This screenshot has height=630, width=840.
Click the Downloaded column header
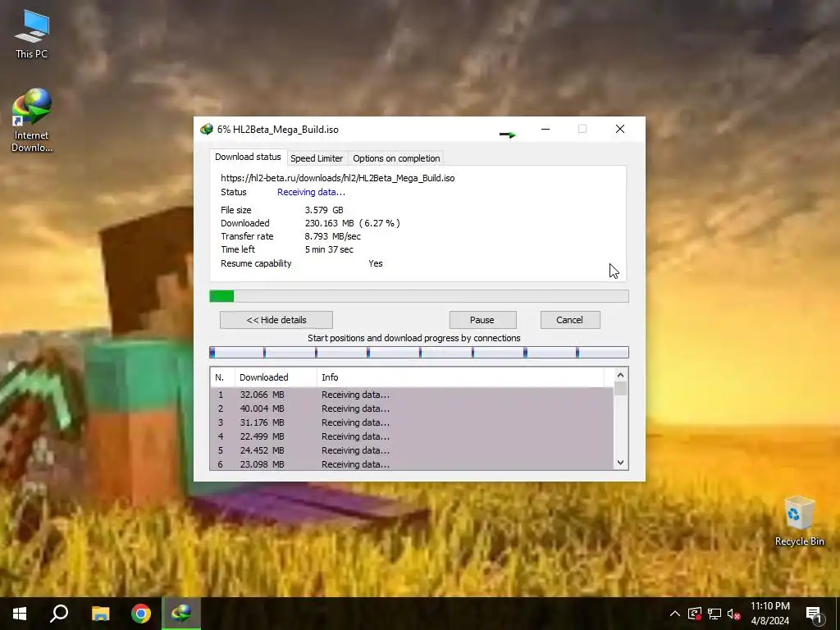(276, 377)
